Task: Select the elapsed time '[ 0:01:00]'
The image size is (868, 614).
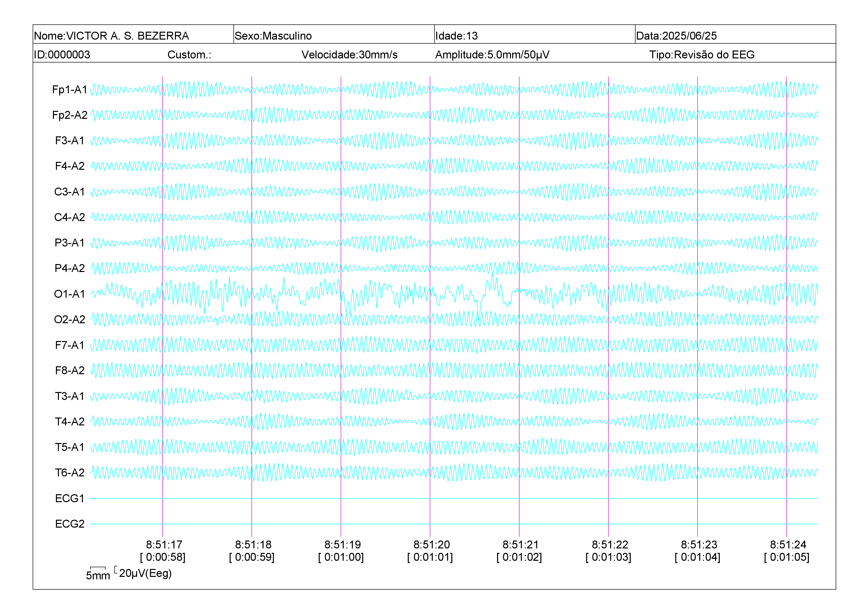Action: (x=341, y=557)
